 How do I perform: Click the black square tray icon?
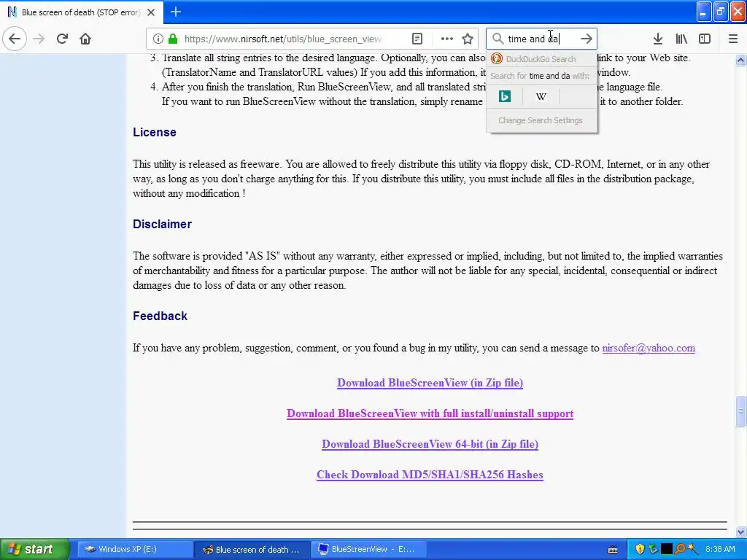point(667,549)
